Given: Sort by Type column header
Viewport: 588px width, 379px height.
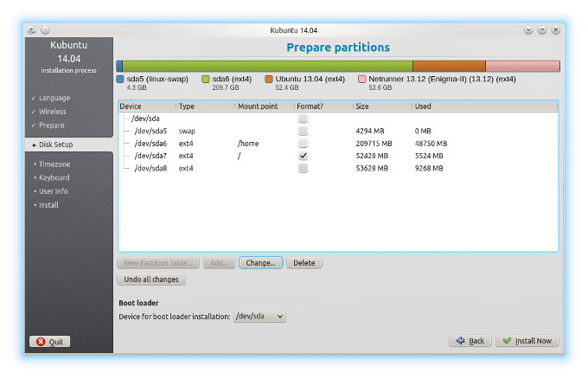Looking at the screenshot, I should coord(205,106).
